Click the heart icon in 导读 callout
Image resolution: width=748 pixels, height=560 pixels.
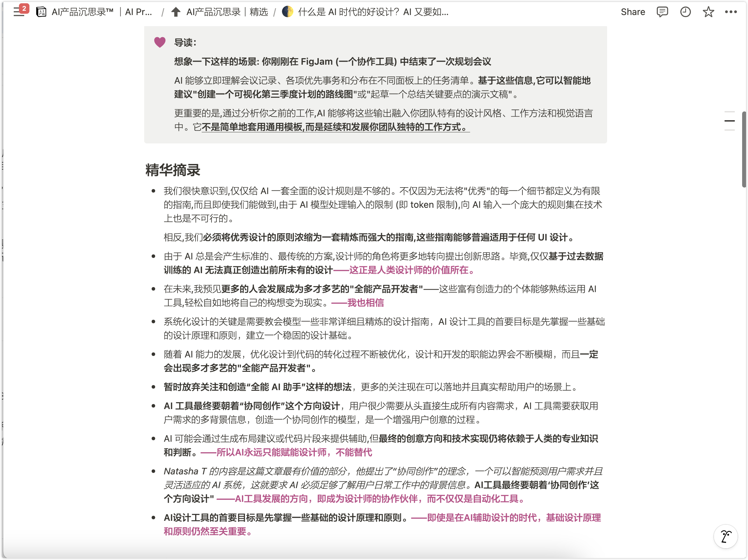(x=160, y=42)
